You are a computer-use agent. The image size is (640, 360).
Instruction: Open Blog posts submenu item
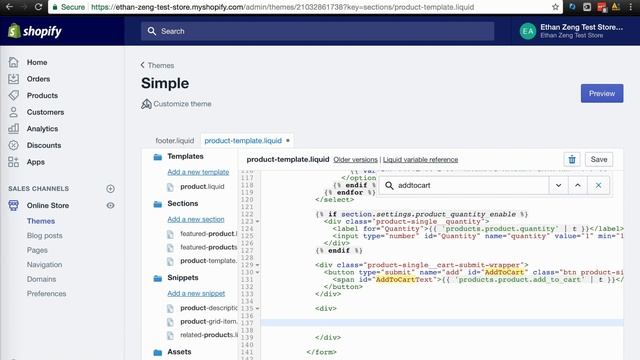44,236
